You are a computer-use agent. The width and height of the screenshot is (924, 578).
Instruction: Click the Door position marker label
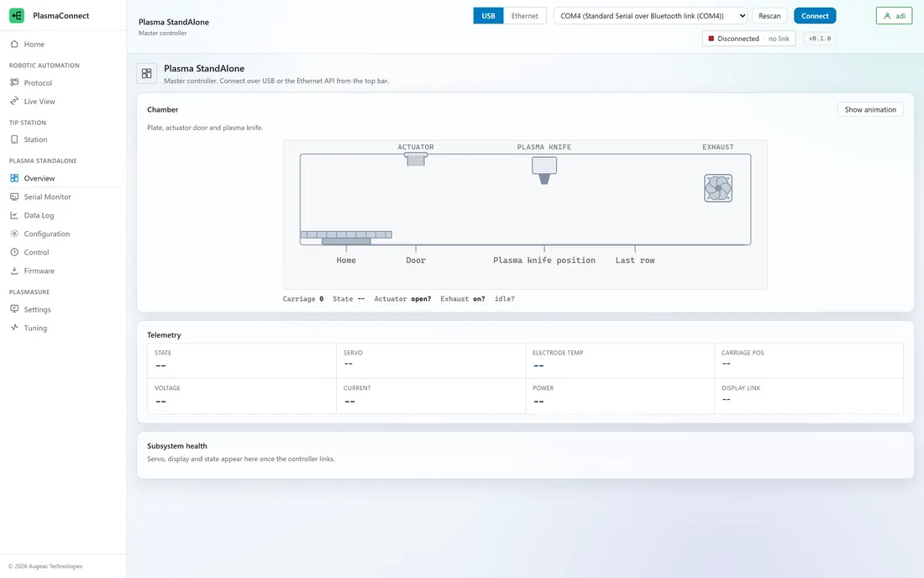pos(416,260)
